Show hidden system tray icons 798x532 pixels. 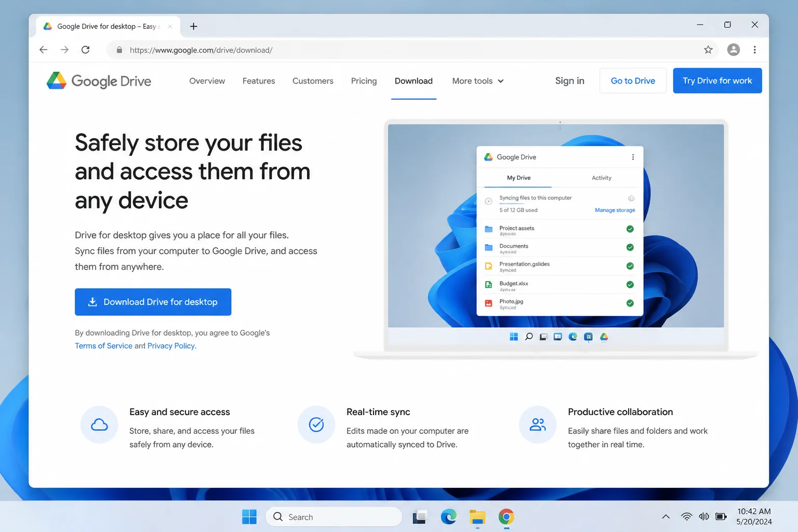pos(666,516)
